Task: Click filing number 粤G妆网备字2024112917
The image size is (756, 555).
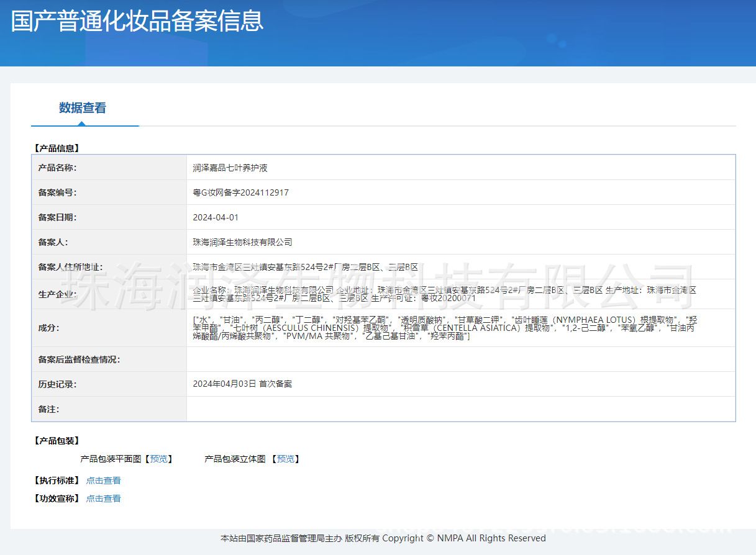Action: coord(240,192)
